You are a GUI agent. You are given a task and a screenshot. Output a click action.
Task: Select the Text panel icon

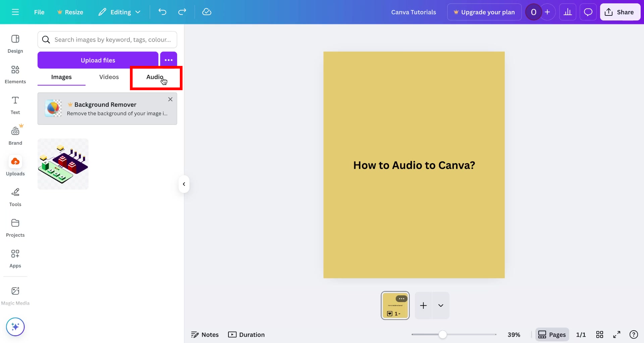pyautogui.click(x=15, y=105)
